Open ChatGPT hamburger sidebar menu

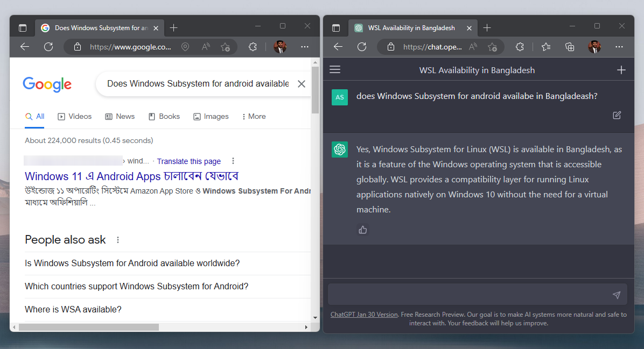pyautogui.click(x=335, y=70)
